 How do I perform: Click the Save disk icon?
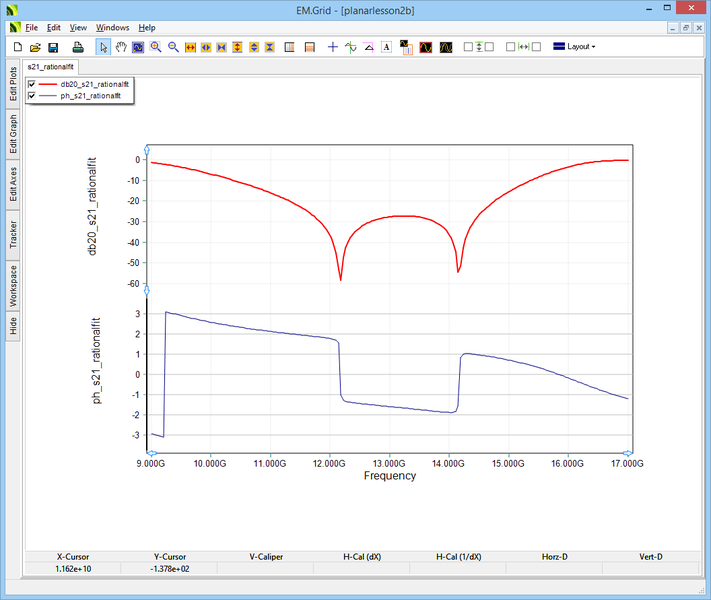pyautogui.click(x=53, y=47)
